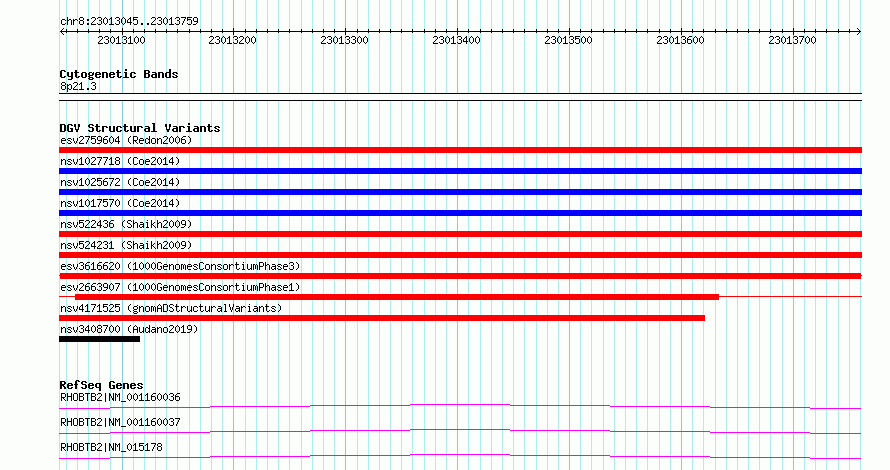Click ruler position 23013500

click(x=568, y=40)
